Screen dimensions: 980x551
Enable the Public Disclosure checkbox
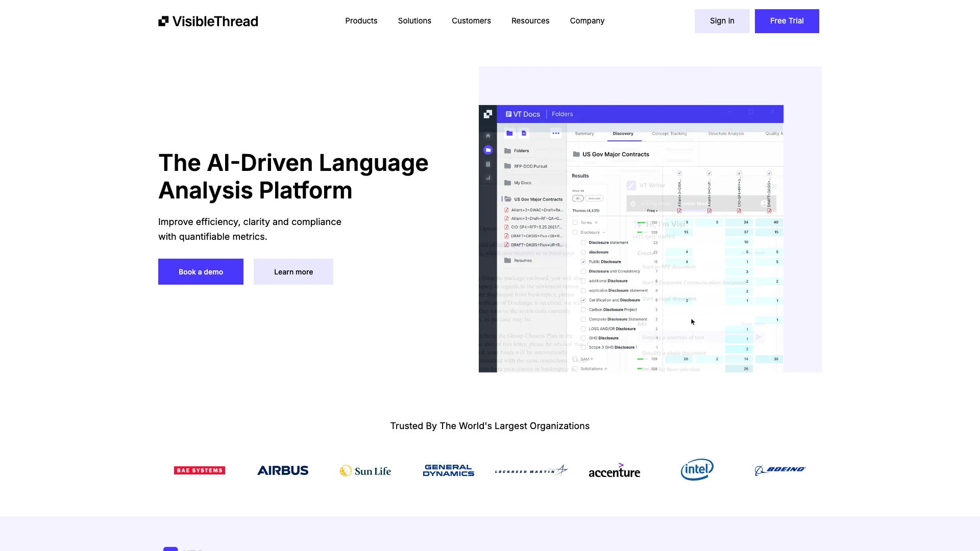pyautogui.click(x=583, y=261)
